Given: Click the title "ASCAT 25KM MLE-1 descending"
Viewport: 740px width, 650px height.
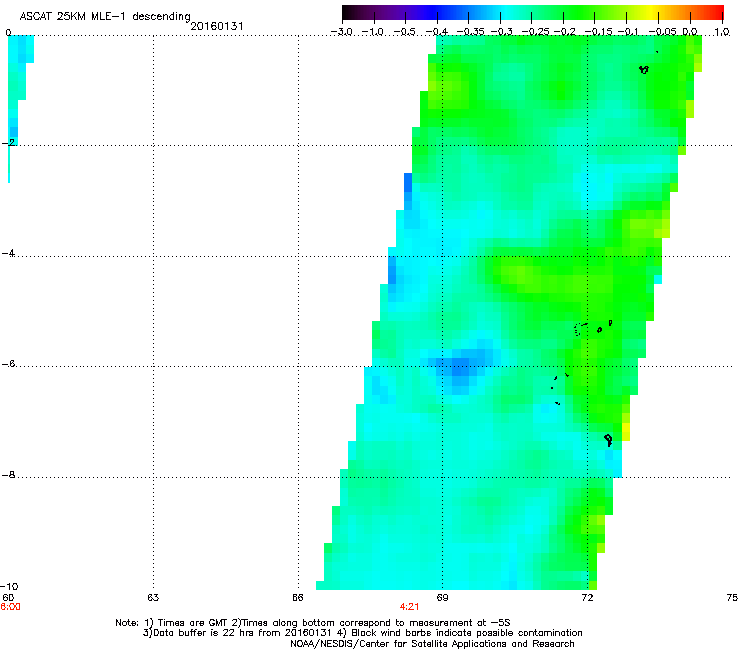Looking at the screenshot, I should [x=105, y=17].
